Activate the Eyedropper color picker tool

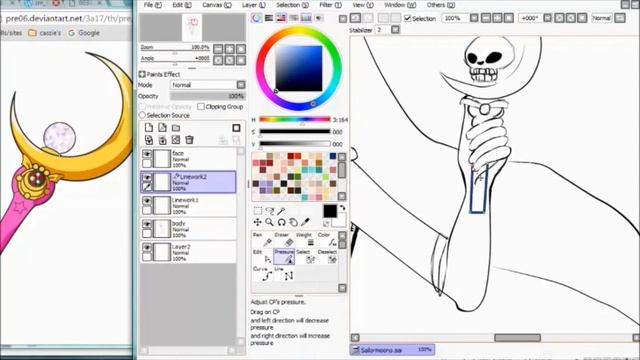click(305, 222)
